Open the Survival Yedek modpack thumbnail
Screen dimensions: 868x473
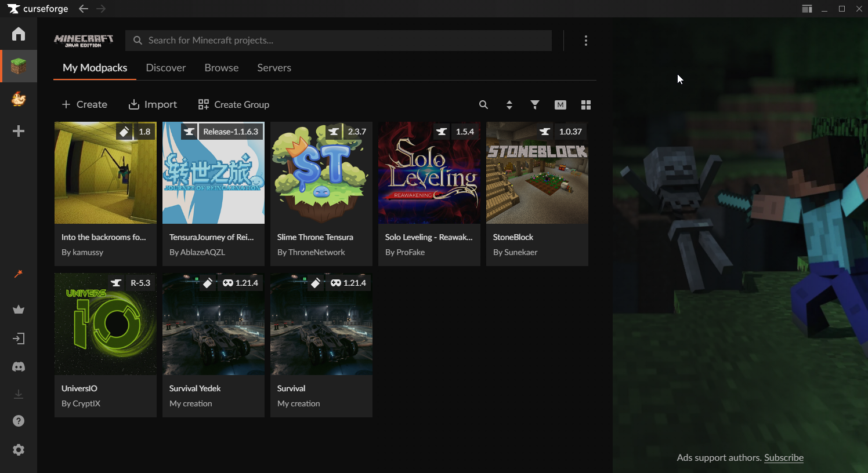(x=214, y=324)
